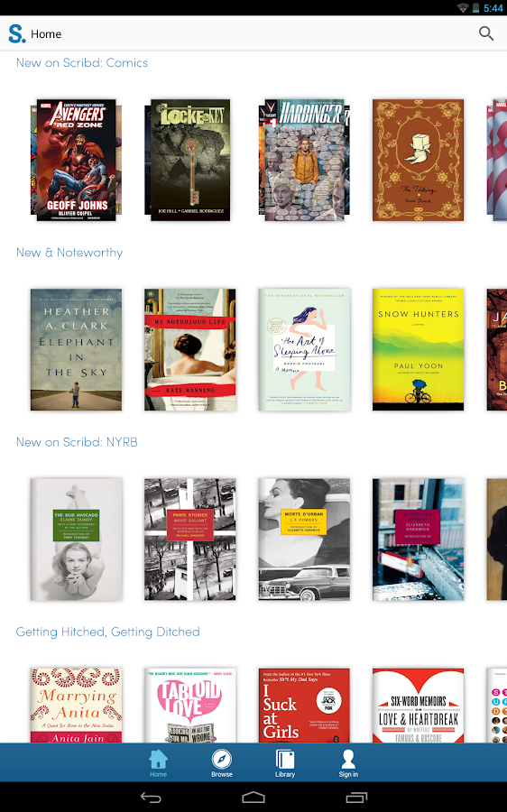Select the Snow Hunters book cover

coord(418,349)
